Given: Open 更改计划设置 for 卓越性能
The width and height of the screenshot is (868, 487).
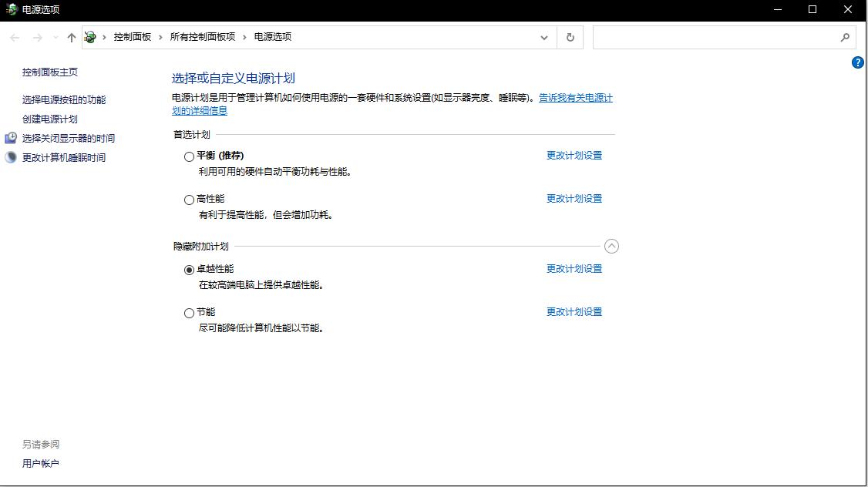Looking at the screenshot, I should point(574,268).
